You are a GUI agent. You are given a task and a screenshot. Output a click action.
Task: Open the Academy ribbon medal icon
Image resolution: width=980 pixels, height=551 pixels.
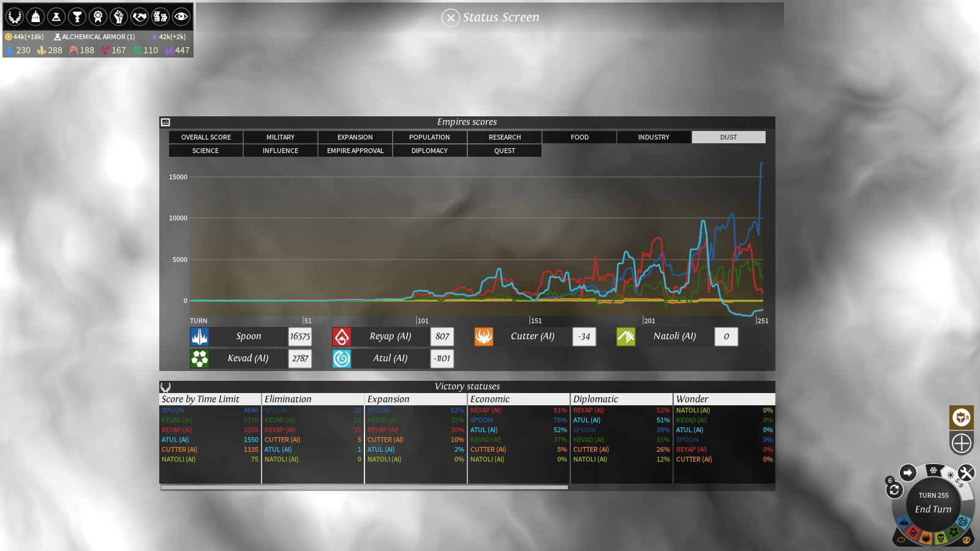(x=98, y=17)
